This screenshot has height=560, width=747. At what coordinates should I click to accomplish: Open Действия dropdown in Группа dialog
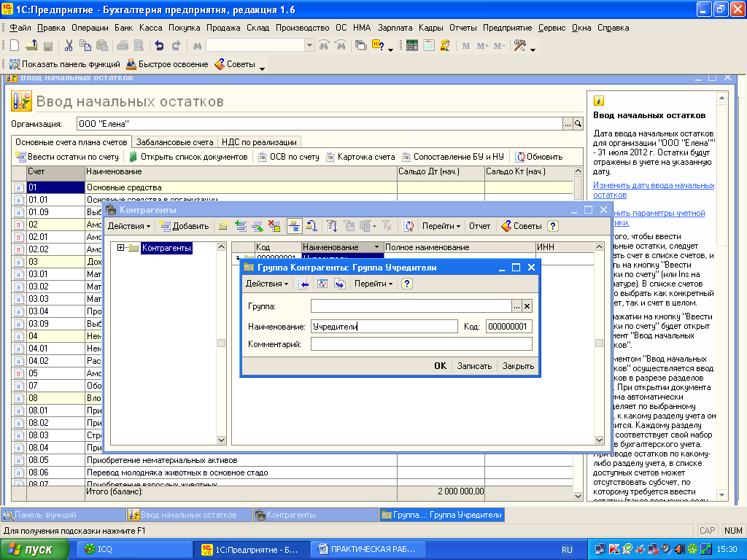pyautogui.click(x=267, y=284)
